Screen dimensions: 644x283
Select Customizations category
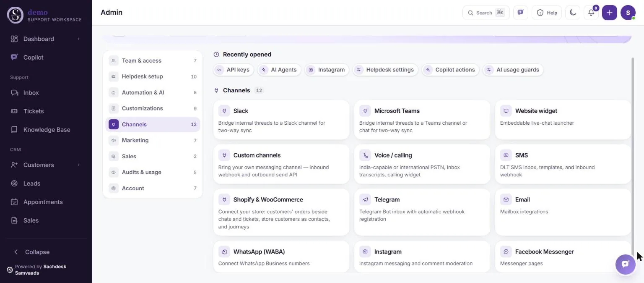153,109
